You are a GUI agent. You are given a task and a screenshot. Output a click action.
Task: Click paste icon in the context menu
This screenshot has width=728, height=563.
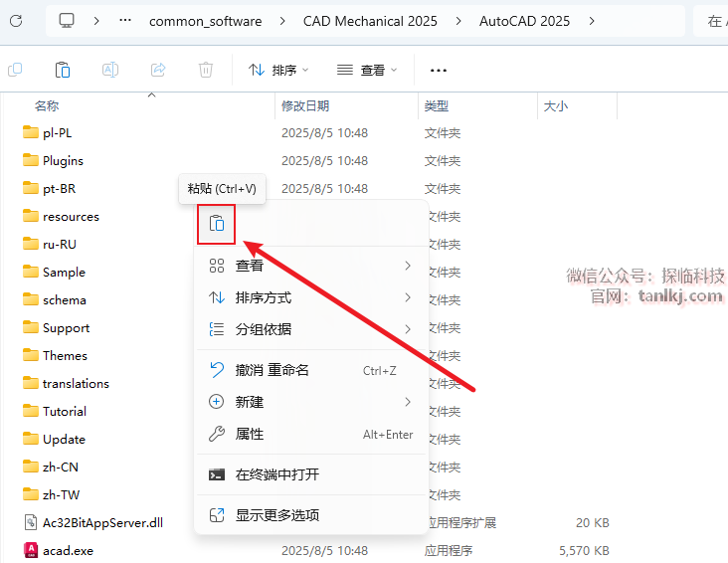tap(217, 224)
